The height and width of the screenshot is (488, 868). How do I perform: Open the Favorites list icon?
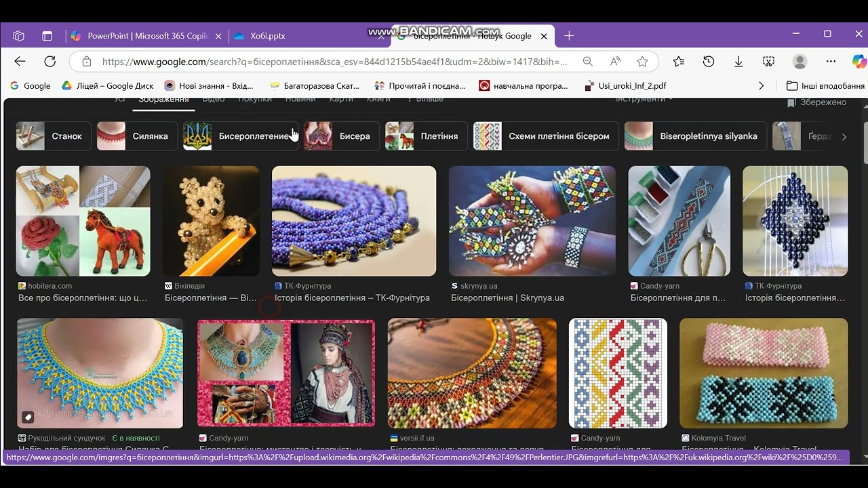(679, 62)
